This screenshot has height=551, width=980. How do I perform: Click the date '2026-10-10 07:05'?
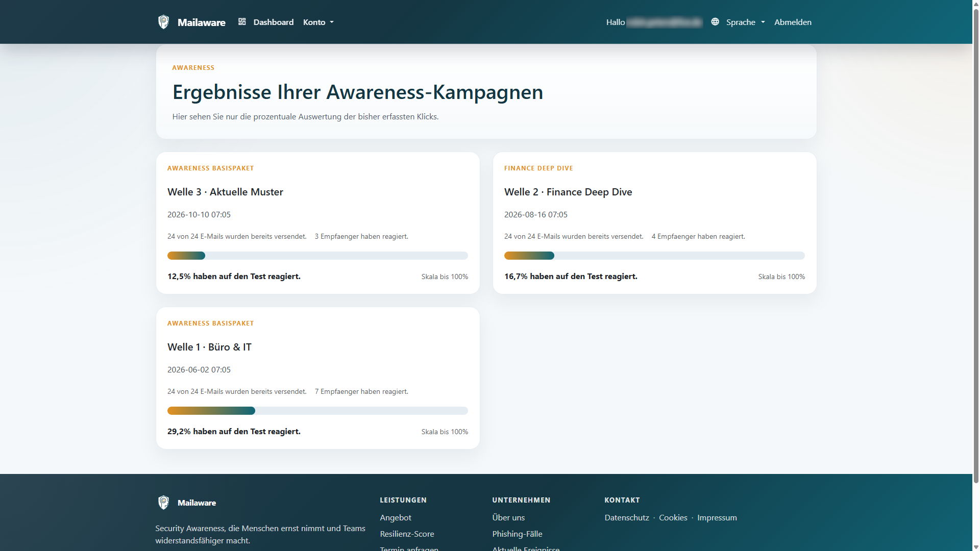click(x=199, y=214)
